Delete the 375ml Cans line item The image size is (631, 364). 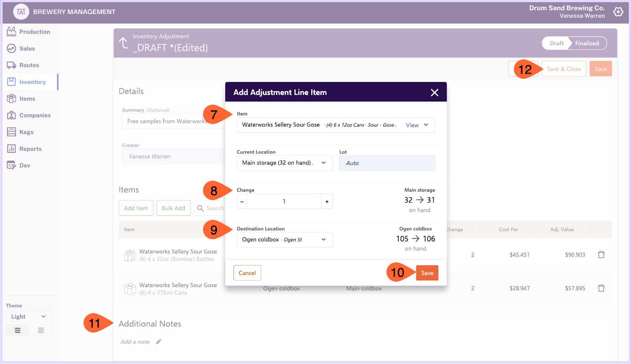point(601,288)
